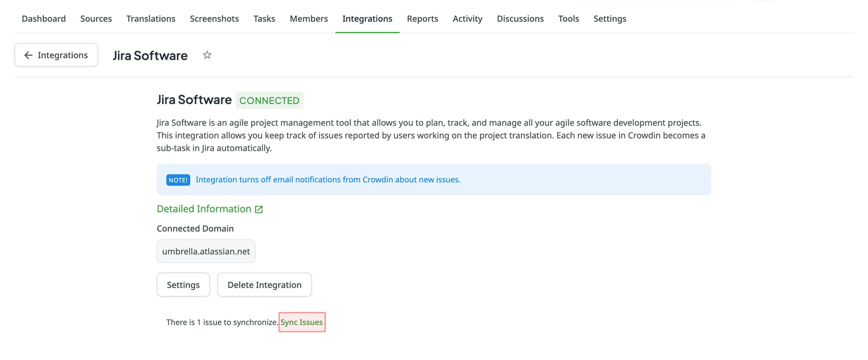Image resolution: width=868 pixels, height=360 pixels.
Task: Click the umbrella.atlassian.net domain field
Action: click(206, 251)
